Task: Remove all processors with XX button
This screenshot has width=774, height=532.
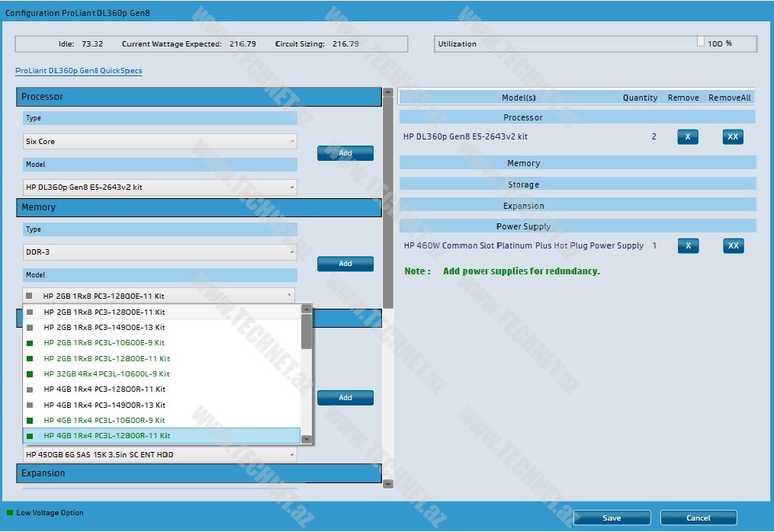Action: click(x=732, y=137)
